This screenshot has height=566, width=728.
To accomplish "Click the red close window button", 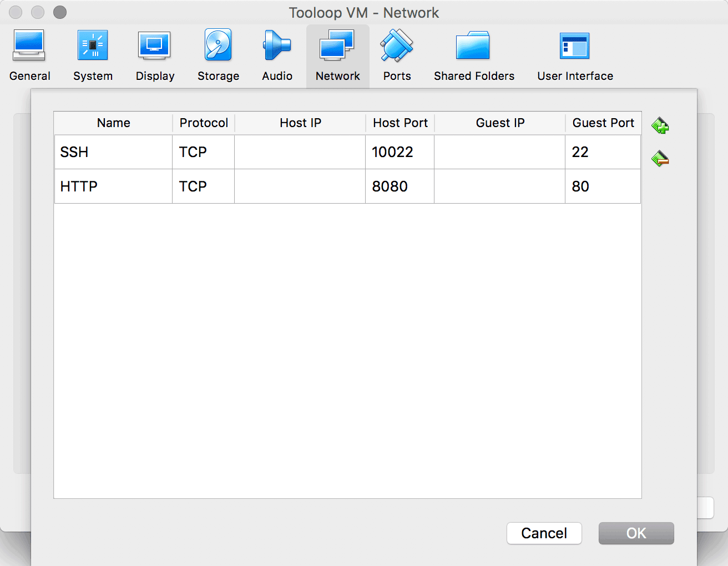I will coord(16,12).
